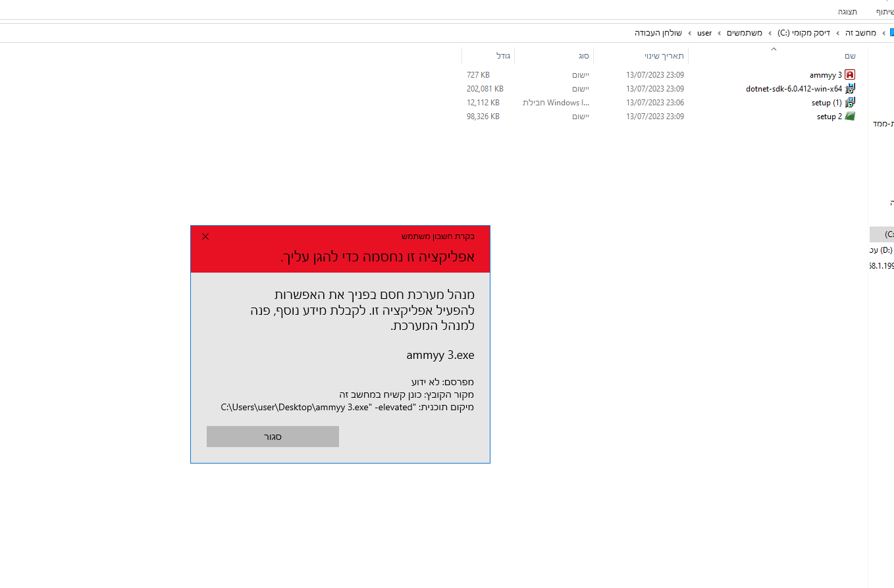Select the file name setup 2
Viewport: 894px width, 588px height.
(829, 117)
